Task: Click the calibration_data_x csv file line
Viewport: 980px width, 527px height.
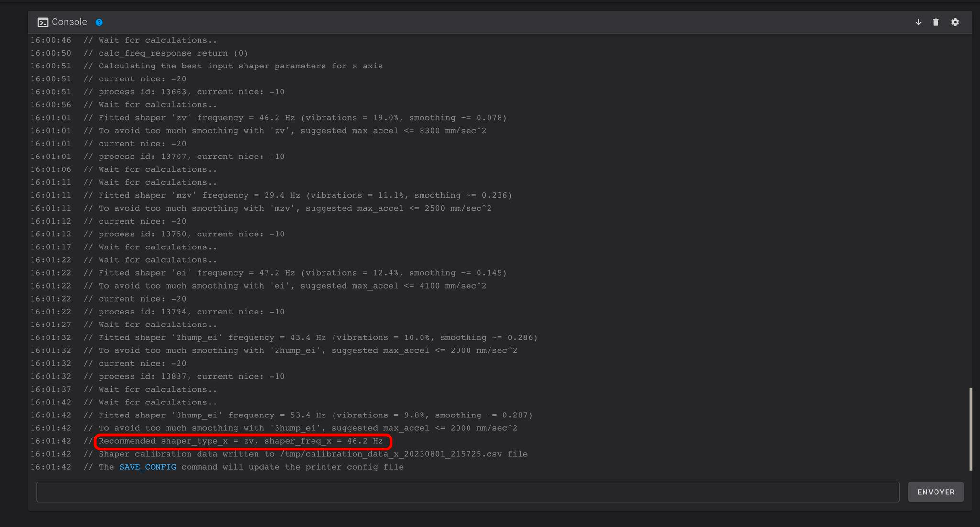Action: [x=313, y=454]
